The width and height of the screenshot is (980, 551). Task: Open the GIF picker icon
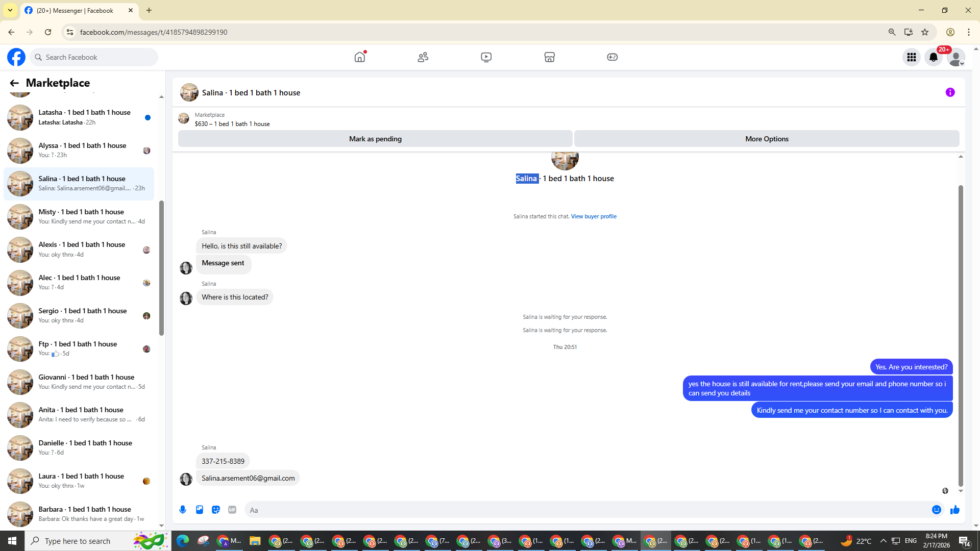pyautogui.click(x=232, y=510)
